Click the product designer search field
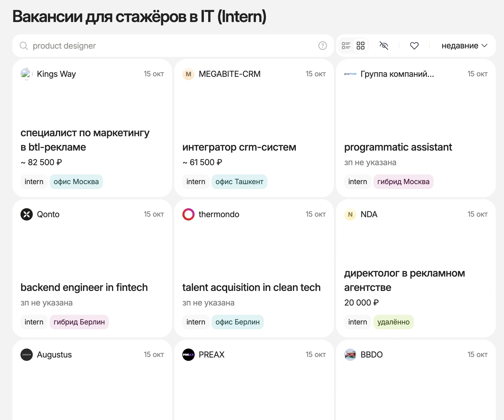The image size is (504, 420). coord(173,46)
